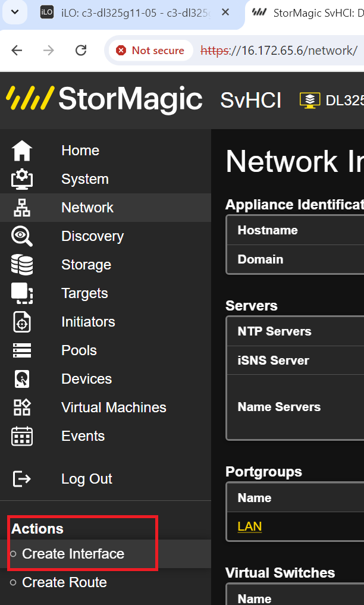Screen dimensions: 364x605
Task: Open the tab search chevron dropdown
Action: (x=15, y=12)
